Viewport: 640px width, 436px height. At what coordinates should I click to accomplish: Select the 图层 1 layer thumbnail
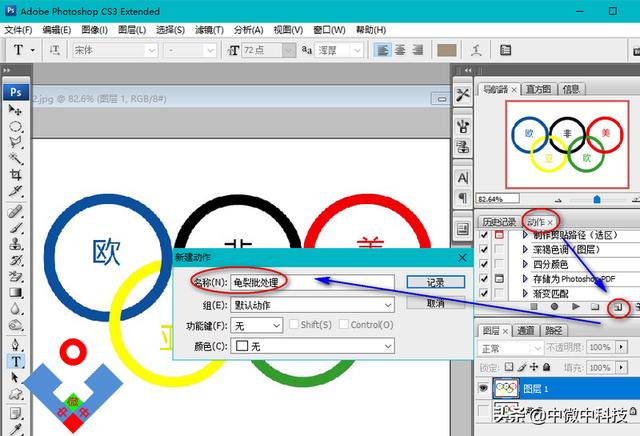[506, 388]
